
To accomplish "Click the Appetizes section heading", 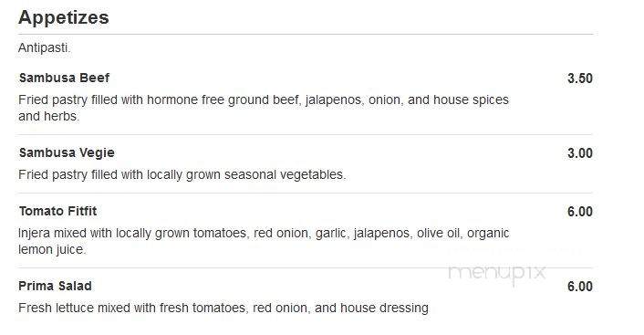I will click(x=64, y=18).
